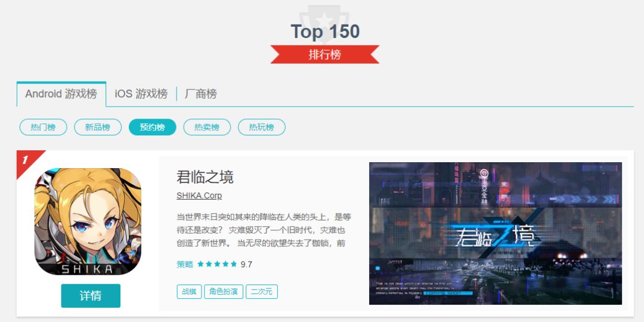Select the 热门榜 ranking filter
The width and height of the screenshot is (644, 322).
coord(43,128)
